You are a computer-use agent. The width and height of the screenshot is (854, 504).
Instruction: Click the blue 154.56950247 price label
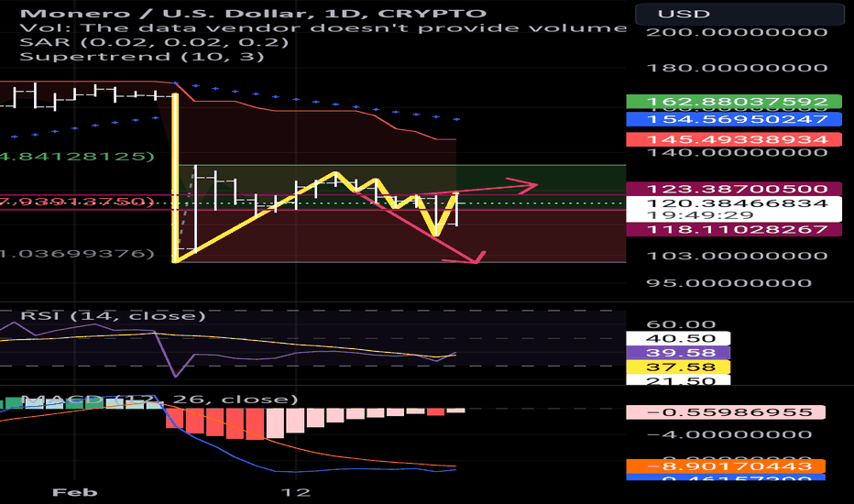(734, 119)
